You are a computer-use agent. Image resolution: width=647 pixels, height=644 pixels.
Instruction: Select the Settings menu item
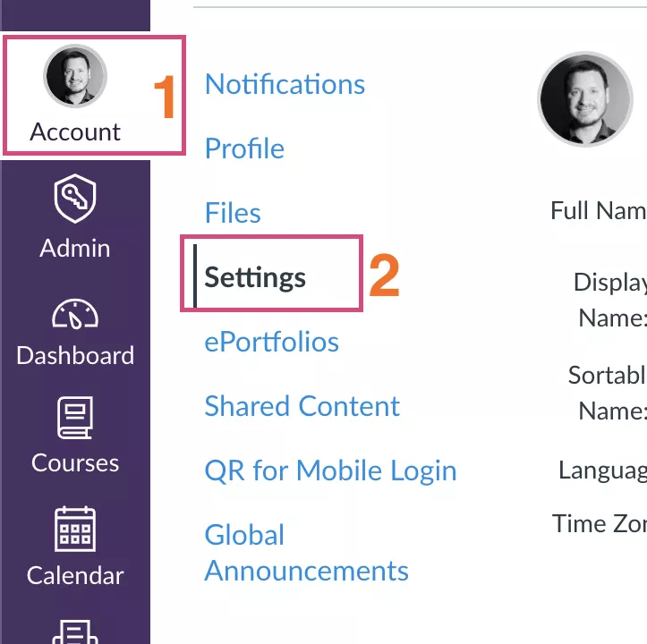tap(254, 276)
